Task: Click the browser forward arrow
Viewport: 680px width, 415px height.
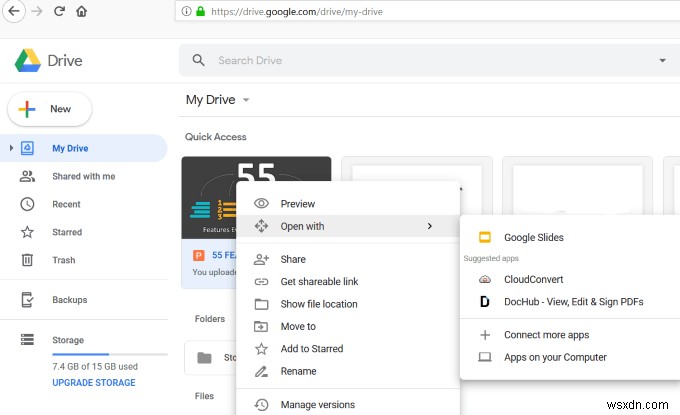Action: pyautogui.click(x=37, y=11)
